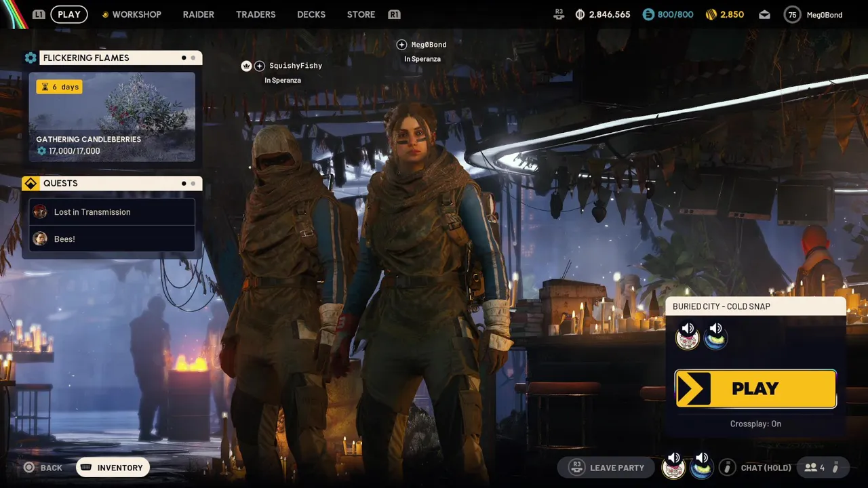Mute the blue avatar in map panel

pos(715,335)
